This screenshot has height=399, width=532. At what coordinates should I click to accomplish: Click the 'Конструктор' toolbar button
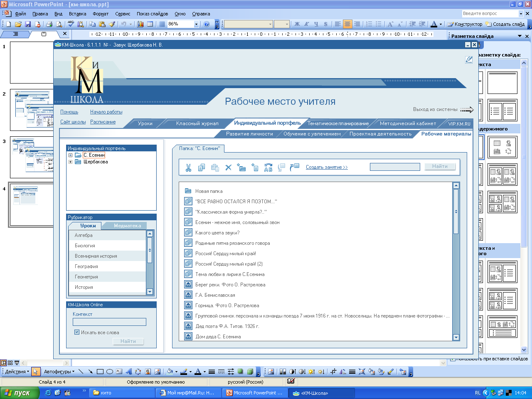(465, 24)
